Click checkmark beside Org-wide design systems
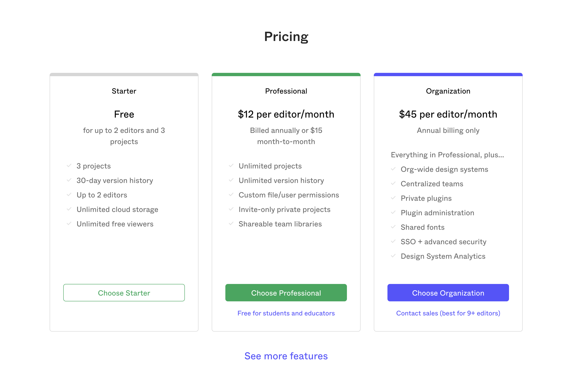The image size is (588, 380). pyautogui.click(x=393, y=169)
